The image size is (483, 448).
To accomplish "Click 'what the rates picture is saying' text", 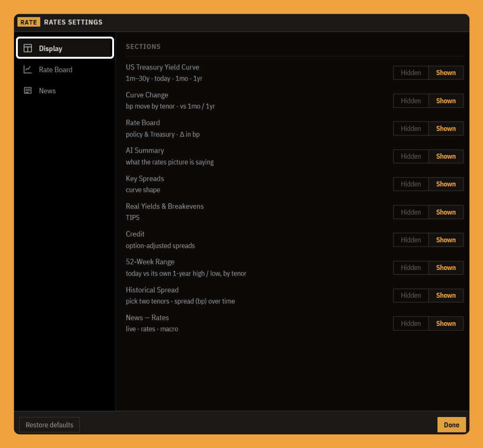I will pos(170,162).
